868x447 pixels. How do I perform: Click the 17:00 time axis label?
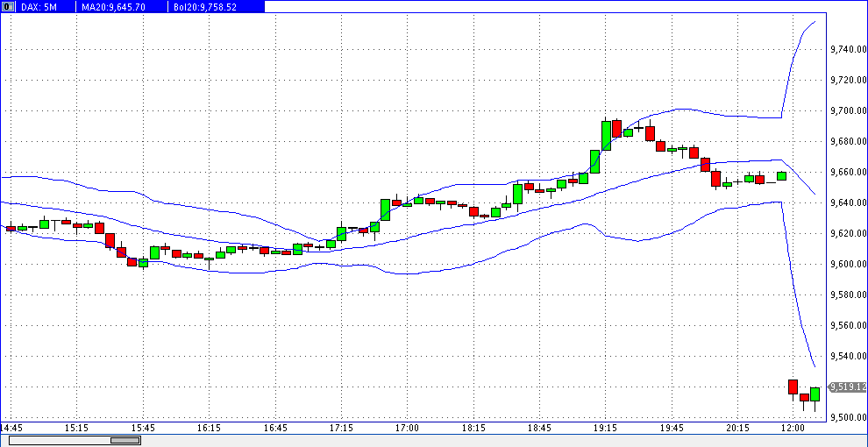pyautogui.click(x=407, y=428)
